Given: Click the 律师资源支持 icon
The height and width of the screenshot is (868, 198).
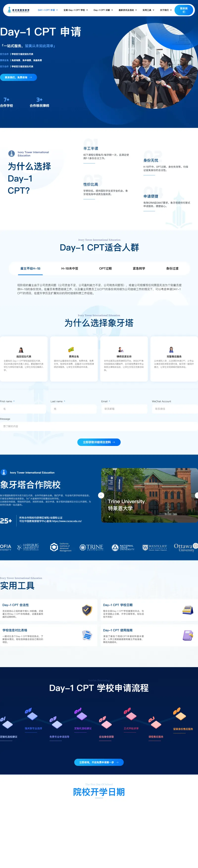Looking at the screenshot, I should tap(121, 350).
